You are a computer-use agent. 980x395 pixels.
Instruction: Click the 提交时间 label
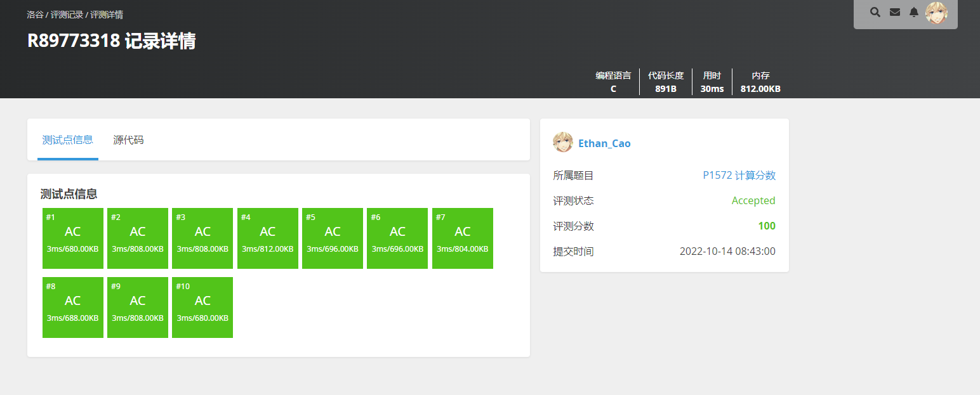(574, 252)
